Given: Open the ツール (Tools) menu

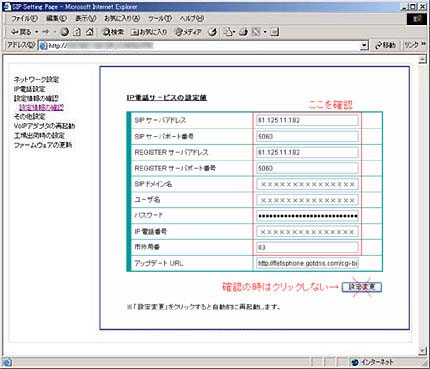Looking at the screenshot, I should click(160, 18).
